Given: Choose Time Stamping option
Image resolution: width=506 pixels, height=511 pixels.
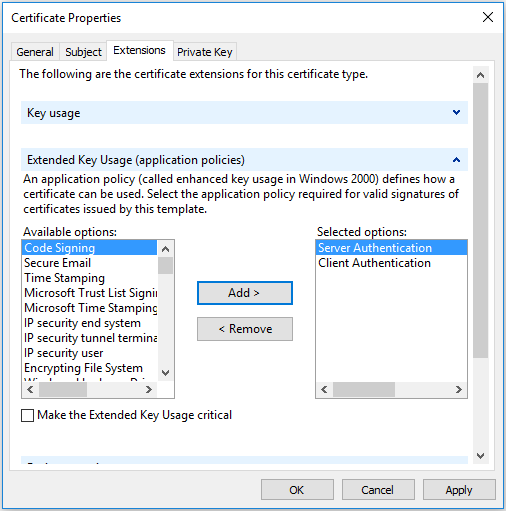Looking at the screenshot, I should click(89, 278).
